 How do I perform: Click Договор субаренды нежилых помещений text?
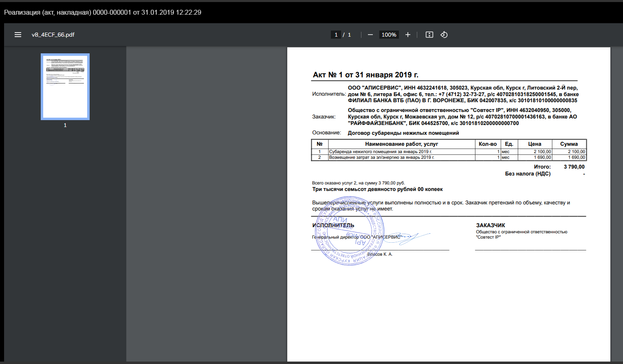click(x=403, y=133)
